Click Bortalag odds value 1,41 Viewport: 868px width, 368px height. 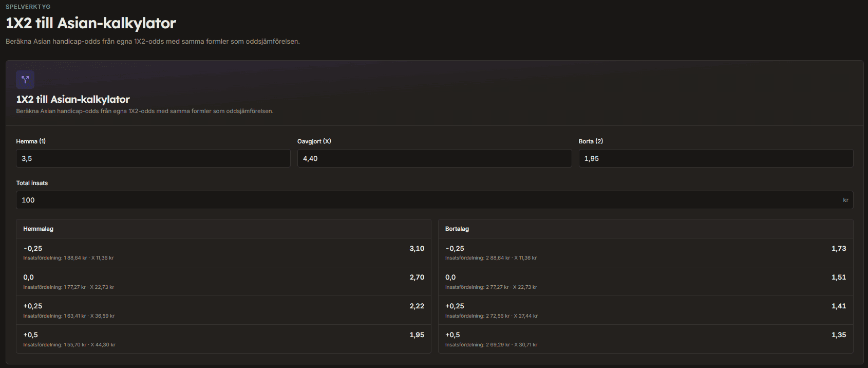[x=839, y=306]
